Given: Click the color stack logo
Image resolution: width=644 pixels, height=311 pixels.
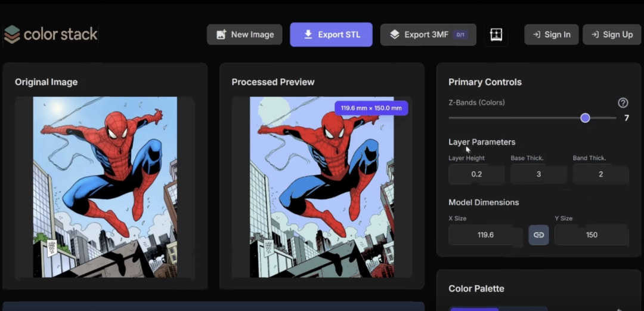Looking at the screenshot, I should 51,35.
